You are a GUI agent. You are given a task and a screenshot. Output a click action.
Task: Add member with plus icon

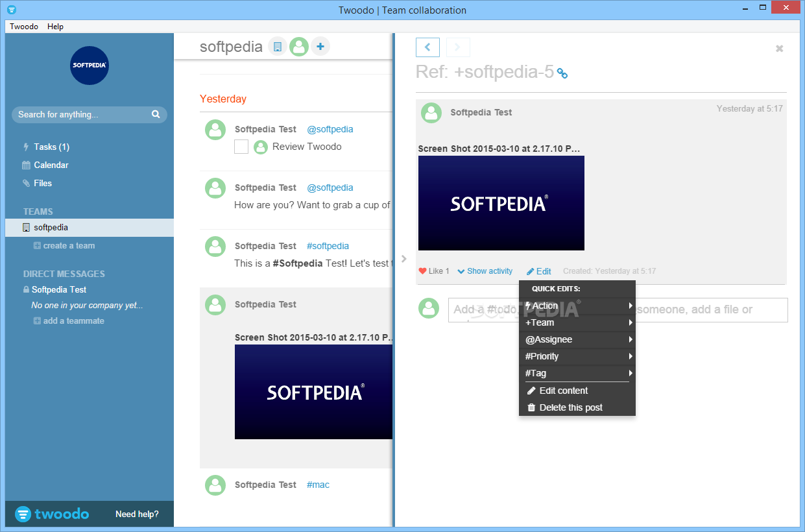pos(320,47)
